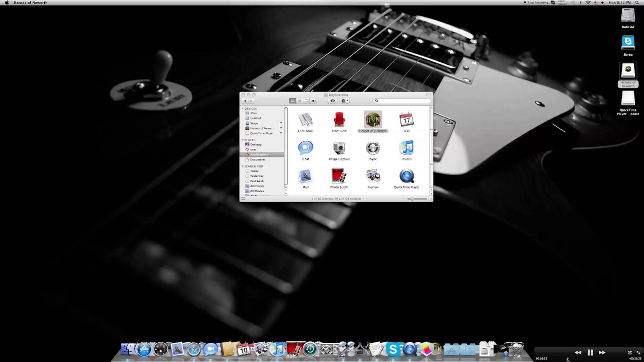644x362 pixels.
Task: Pause the video playback
Action: (590, 352)
